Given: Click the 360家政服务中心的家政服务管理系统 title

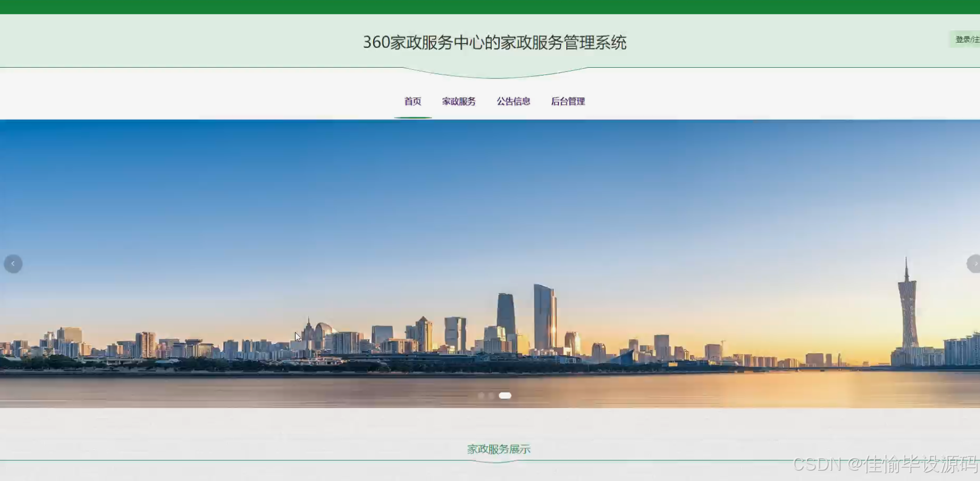Looking at the screenshot, I should coord(494,42).
